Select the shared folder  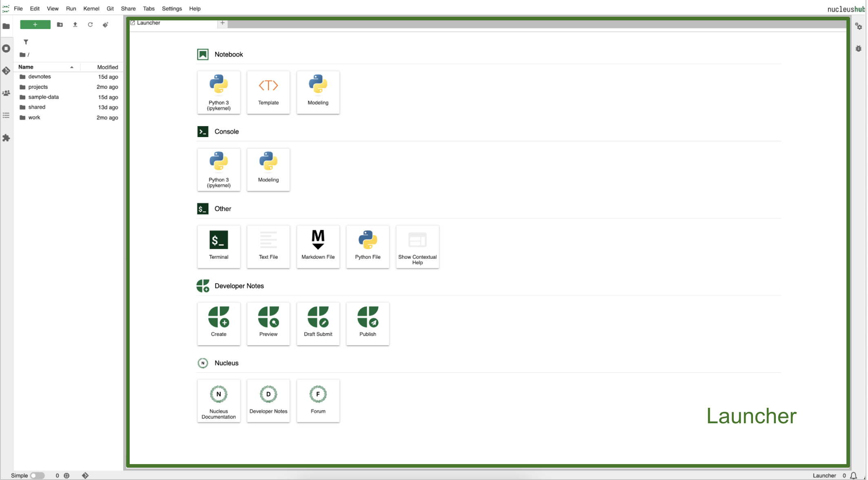[68, 107]
